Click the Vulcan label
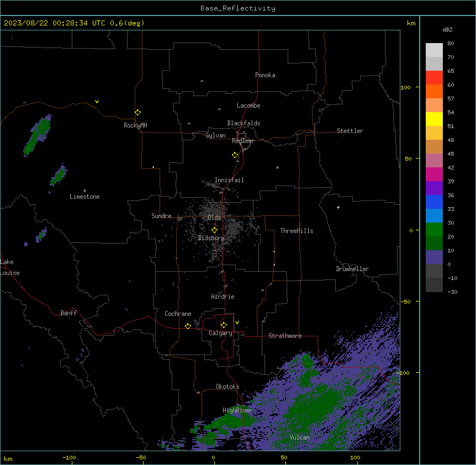 tap(299, 437)
